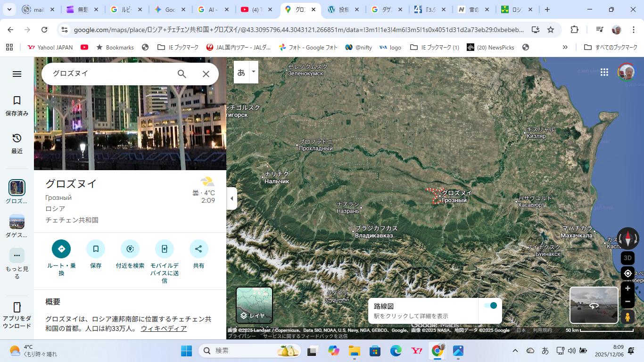This screenshot has height=362, width=644.
Task: Zoom in the map with plus button
Action: [x=627, y=288]
